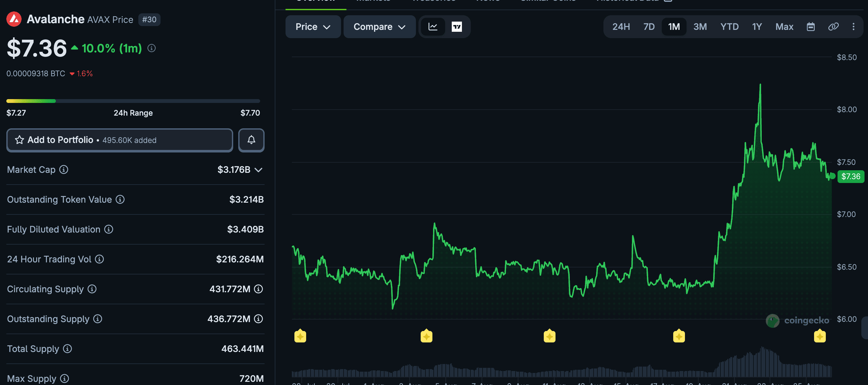Switch to TradingView chart icon
Viewport: 868px width, 385px height.
point(457,27)
